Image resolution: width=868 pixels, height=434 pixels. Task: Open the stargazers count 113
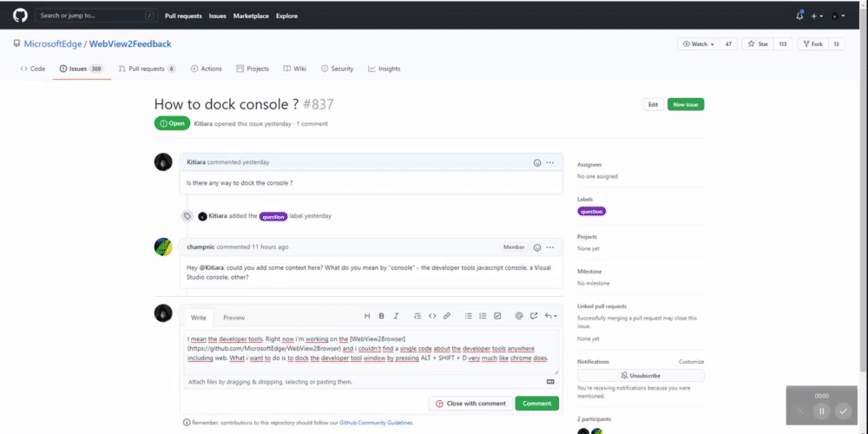tap(783, 44)
